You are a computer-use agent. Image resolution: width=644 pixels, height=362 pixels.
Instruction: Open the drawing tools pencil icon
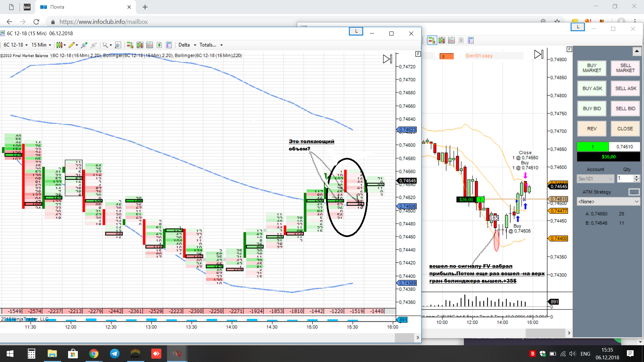pyautogui.click(x=71, y=45)
